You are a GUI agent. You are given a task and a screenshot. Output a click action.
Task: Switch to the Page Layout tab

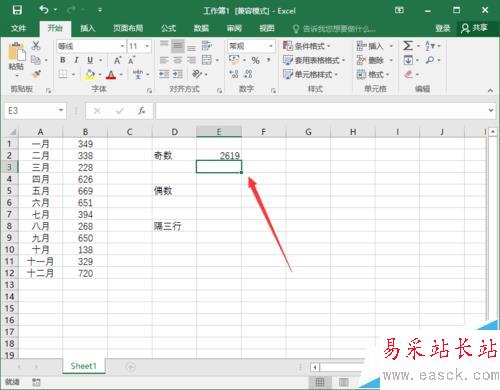pyautogui.click(x=128, y=28)
